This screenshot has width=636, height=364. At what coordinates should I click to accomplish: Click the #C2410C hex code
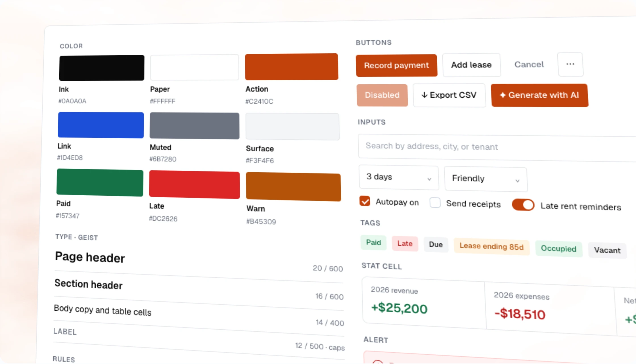pyautogui.click(x=259, y=101)
